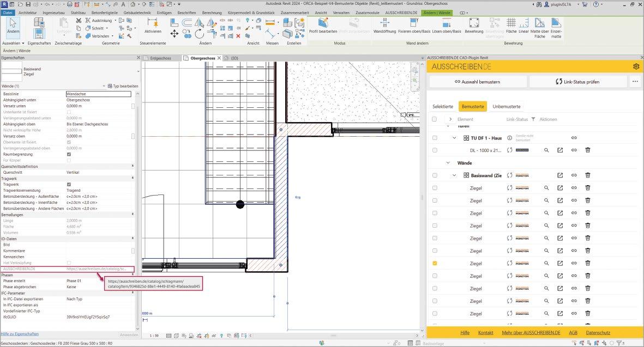
Task: Choose Fixieren oben/Basis
Action: (x=414, y=26)
